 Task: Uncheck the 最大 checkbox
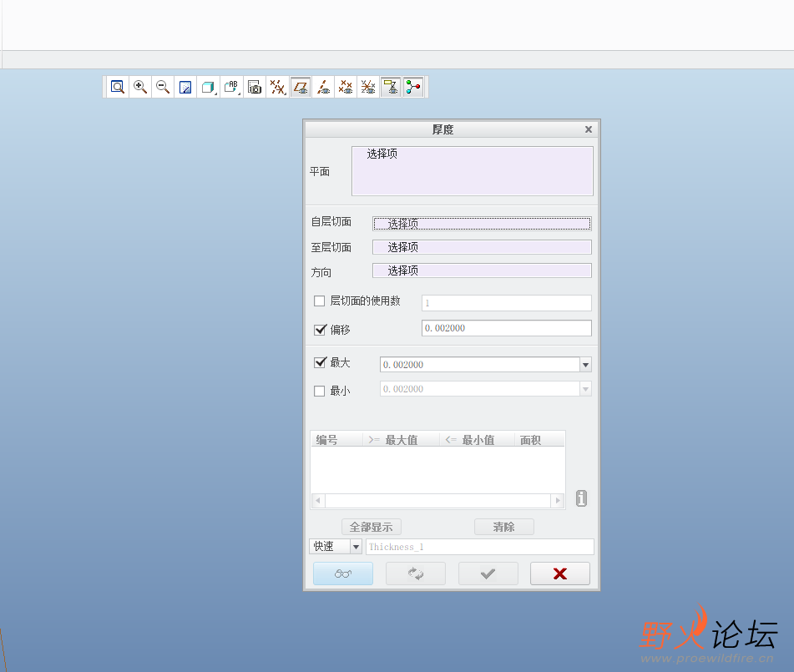click(320, 362)
